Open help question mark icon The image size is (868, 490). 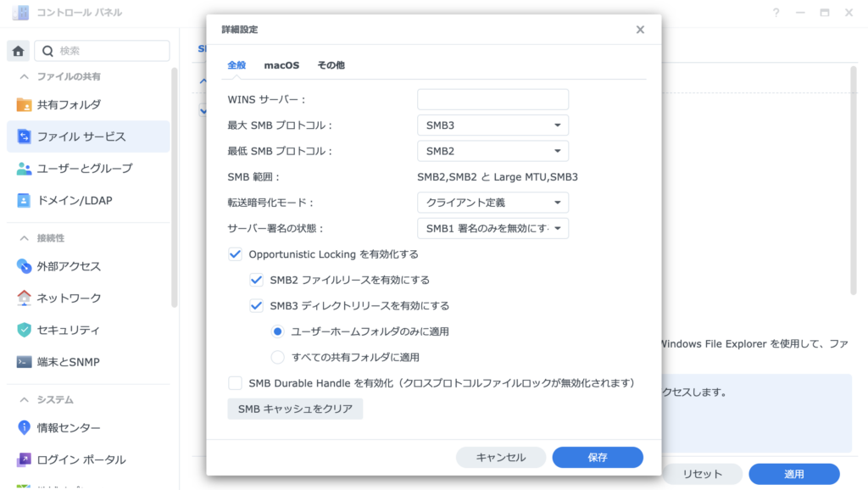pos(776,12)
